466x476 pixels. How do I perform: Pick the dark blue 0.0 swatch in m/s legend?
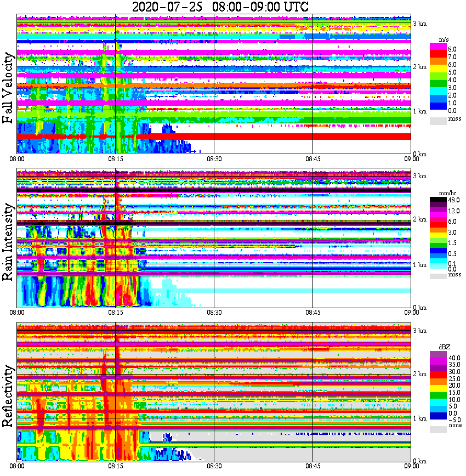[438, 106]
